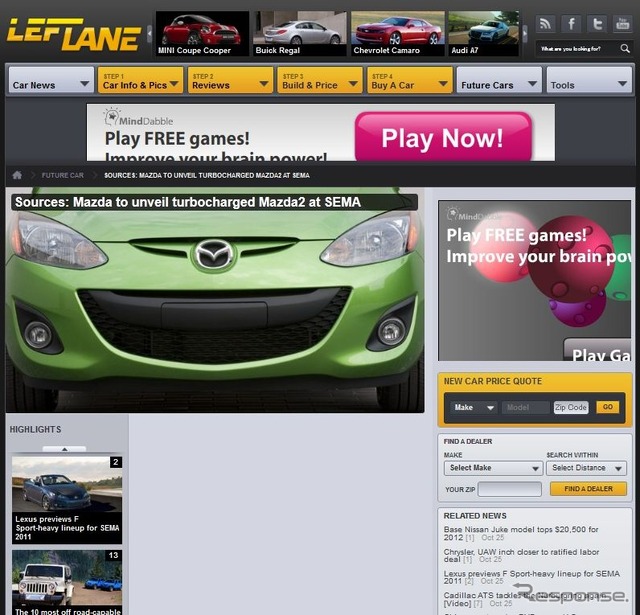Image resolution: width=640 pixels, height=615 pixels.
Task: Open the Future Cars menu
Action: pos(499,80)
